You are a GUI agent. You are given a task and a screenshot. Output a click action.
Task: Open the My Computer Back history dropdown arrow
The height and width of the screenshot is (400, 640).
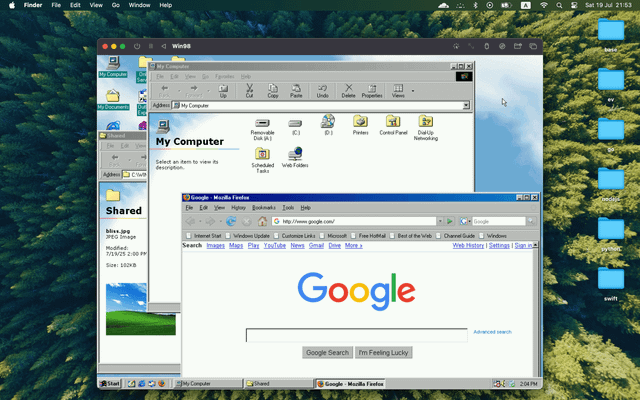pyautogui.click(x=179, y=91)
